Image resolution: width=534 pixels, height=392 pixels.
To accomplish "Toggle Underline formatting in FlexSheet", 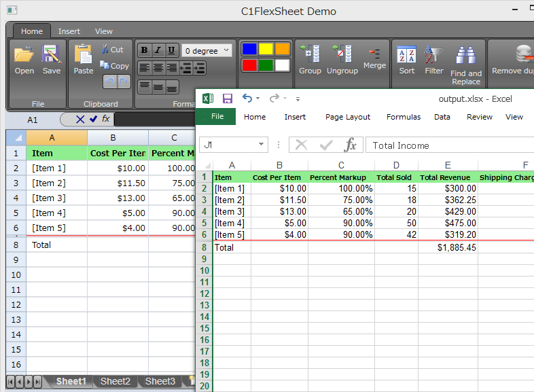I will click(171, 50).
